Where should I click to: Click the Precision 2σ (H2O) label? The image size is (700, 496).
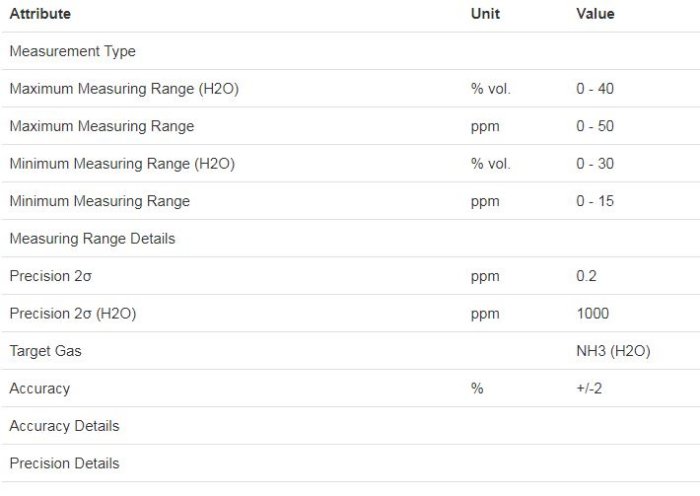click(x=72, y=314)
